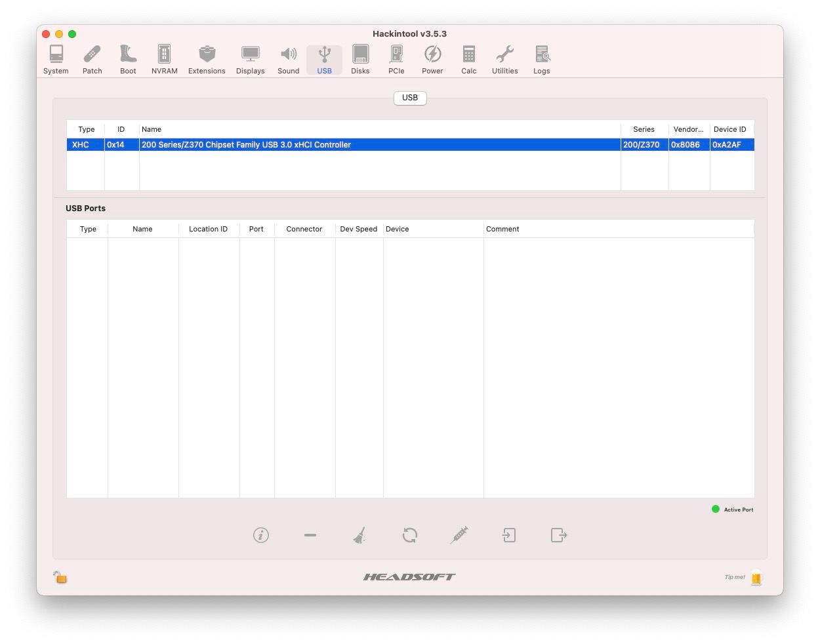
Task: Click the Dev Speed column header
Action: 359,229
